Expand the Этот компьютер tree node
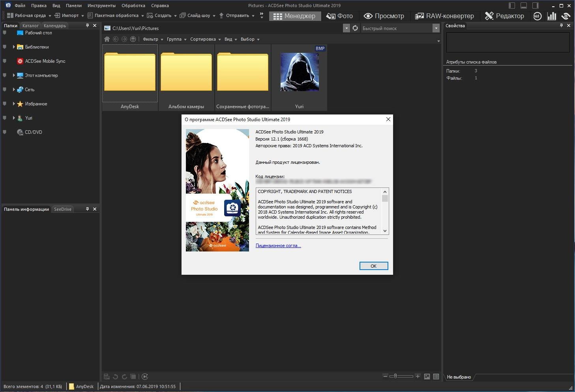Screen dimensions: 575x392 tap(14, 75)
